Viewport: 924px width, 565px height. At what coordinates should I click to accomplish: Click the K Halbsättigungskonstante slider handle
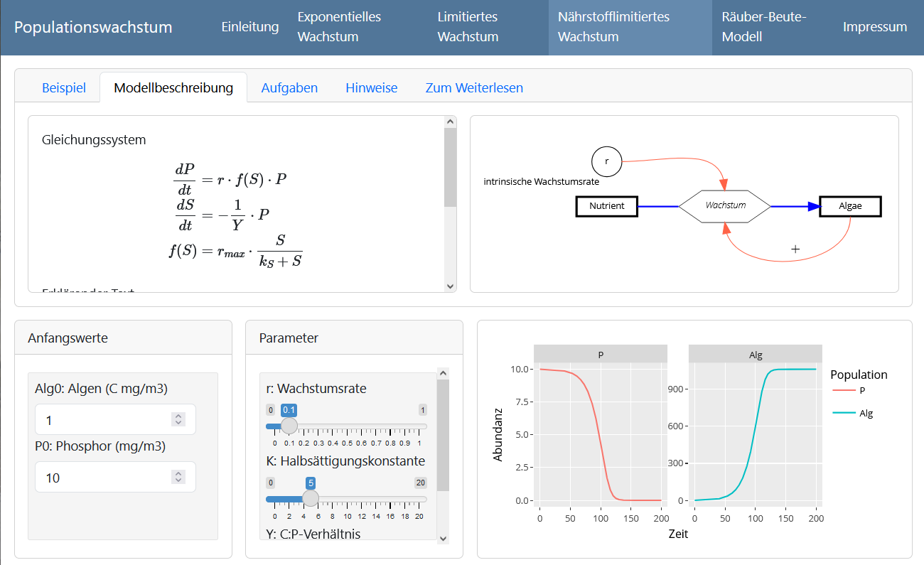tap(311, 499)
